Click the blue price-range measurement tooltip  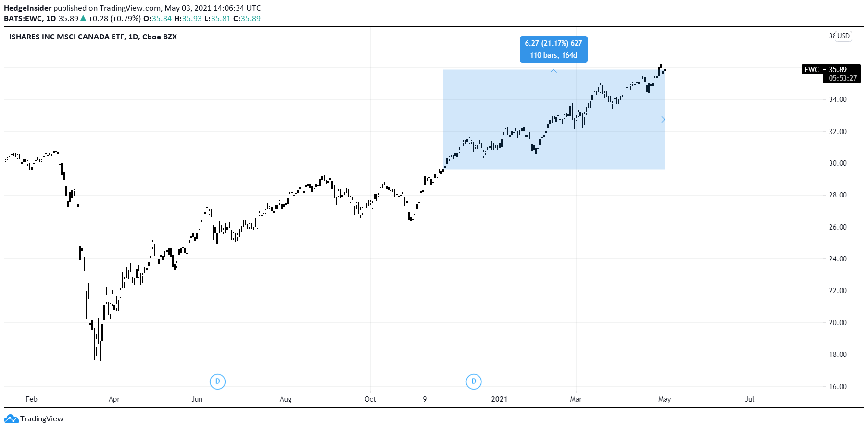(554, 49)
